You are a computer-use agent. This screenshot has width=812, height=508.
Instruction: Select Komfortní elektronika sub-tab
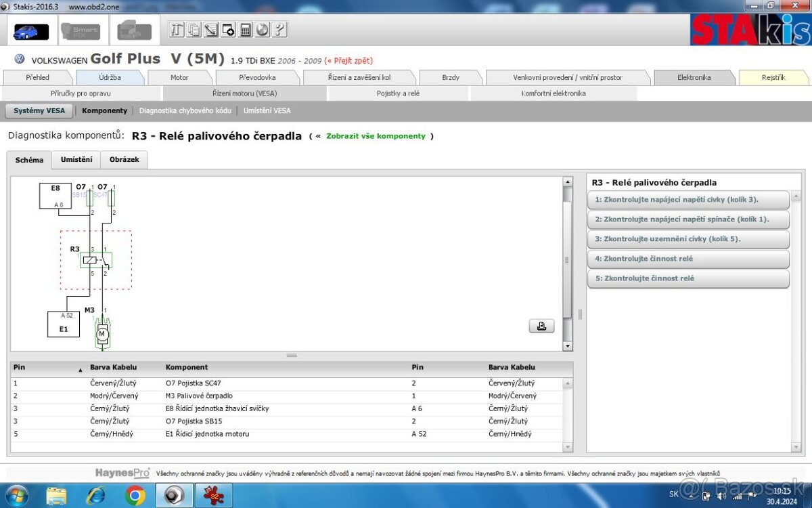click(554, 93)
